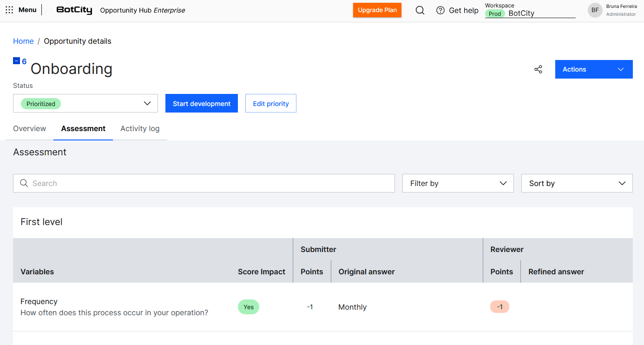Click the Upgrade Plan button

click(x=377, y=10)
